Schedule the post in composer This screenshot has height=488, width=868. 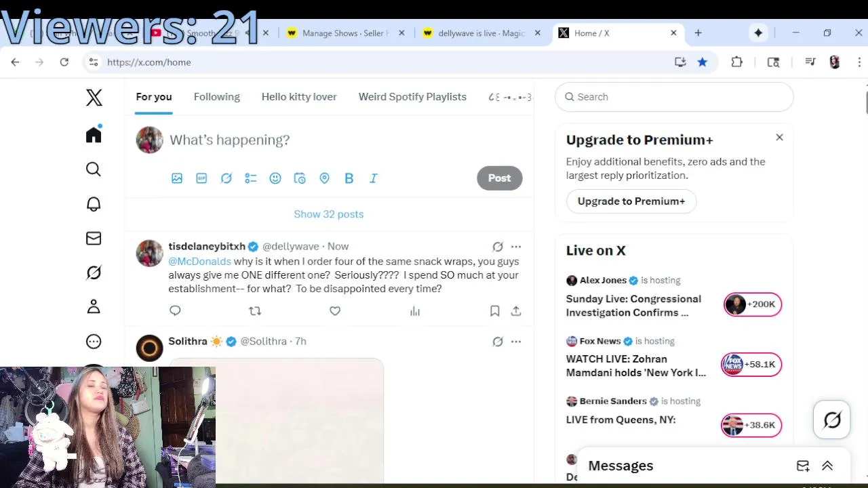tap(300, 178)
